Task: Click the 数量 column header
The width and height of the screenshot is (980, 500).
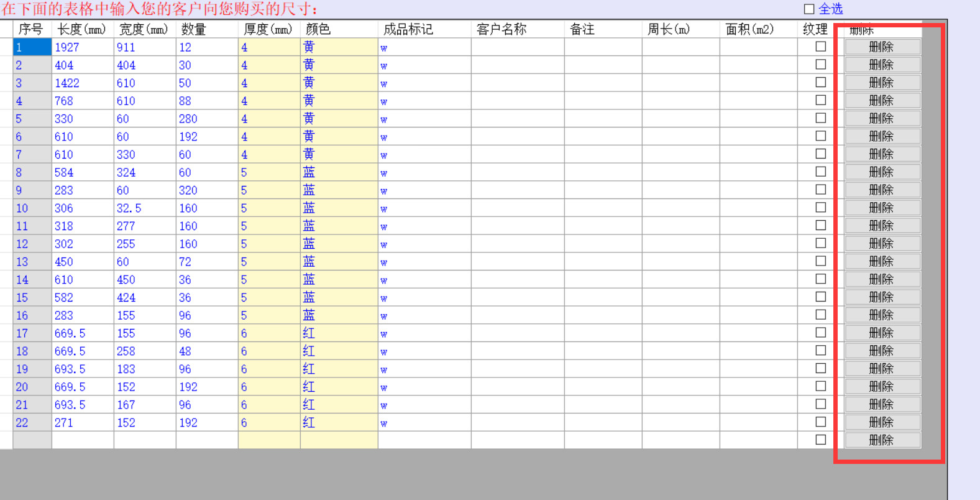Action: pos(207,29)
